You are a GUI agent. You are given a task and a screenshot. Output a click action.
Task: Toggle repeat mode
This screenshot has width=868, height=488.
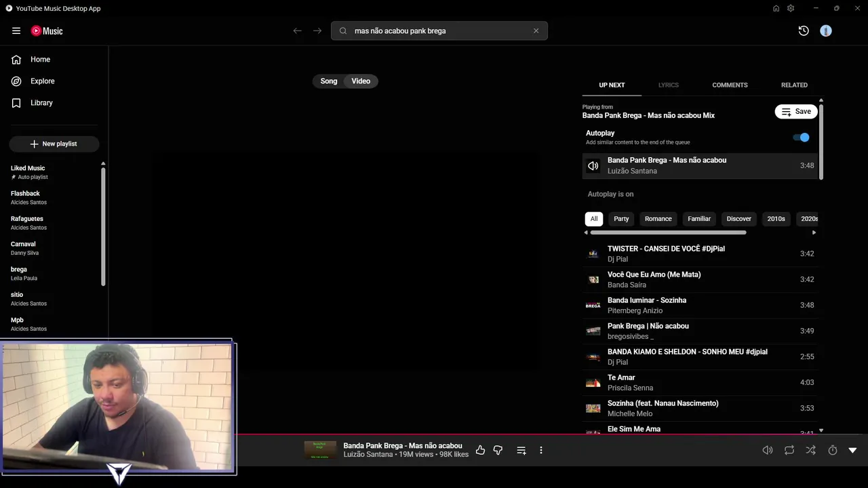[x=789, y=451]
